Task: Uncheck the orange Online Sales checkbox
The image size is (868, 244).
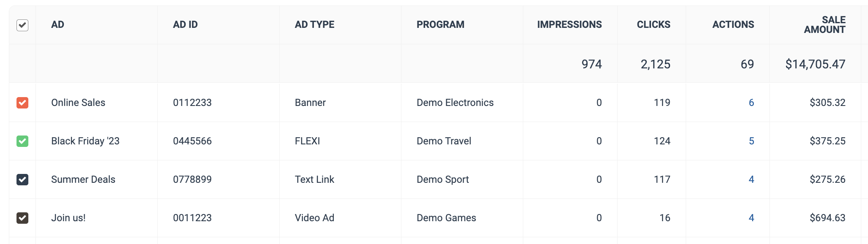Action: click(22, 103)
